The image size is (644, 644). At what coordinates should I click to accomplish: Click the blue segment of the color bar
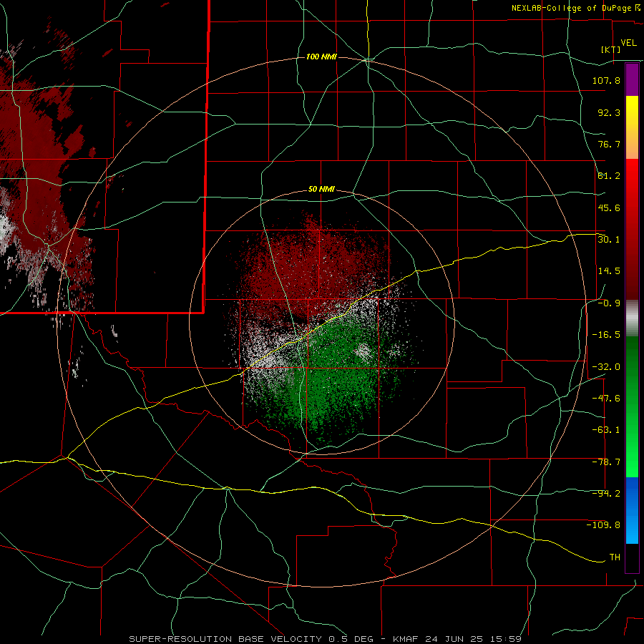[632, 510]
